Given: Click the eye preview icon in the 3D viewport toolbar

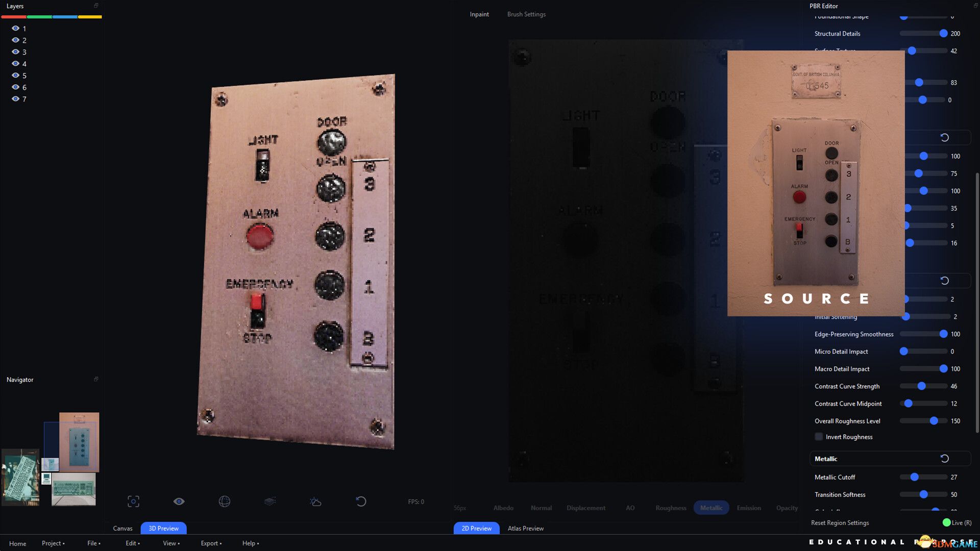Looking at the screenshot, I should tap(179, 502).
